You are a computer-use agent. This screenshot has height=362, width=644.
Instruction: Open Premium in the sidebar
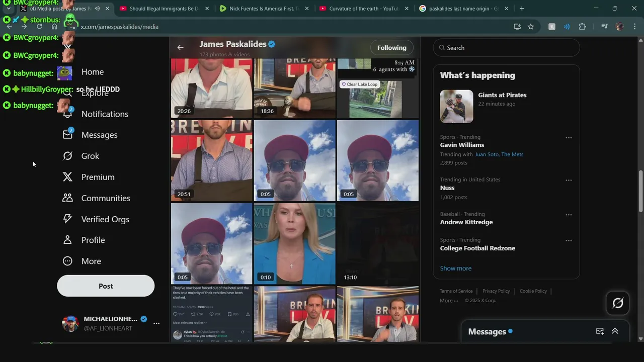[x=89, y=177]
